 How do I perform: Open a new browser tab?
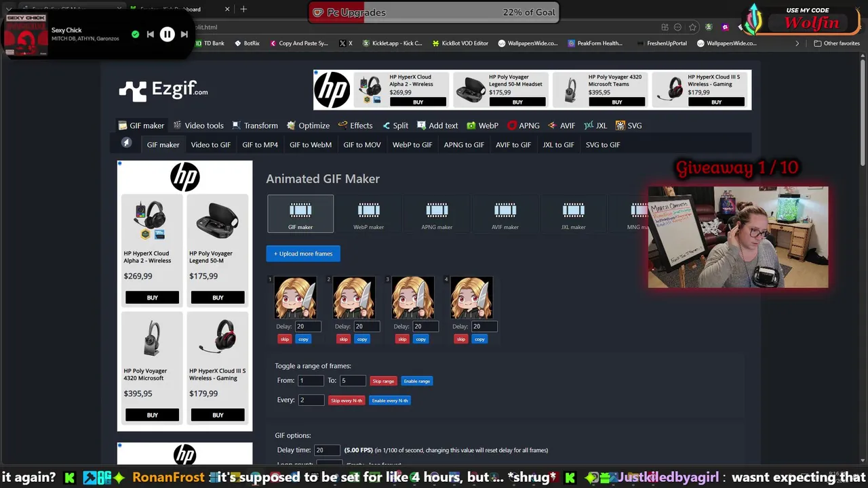tap(243, 9)
